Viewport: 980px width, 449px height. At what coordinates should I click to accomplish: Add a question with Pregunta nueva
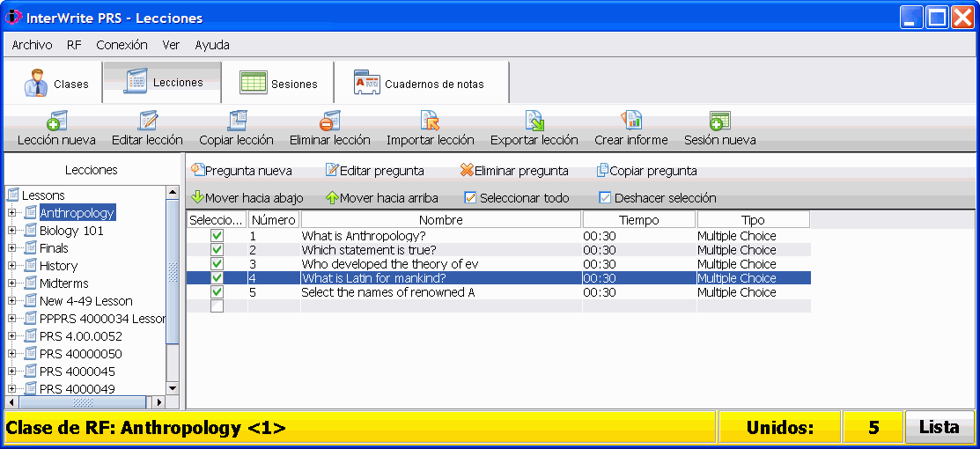point(241,171)
